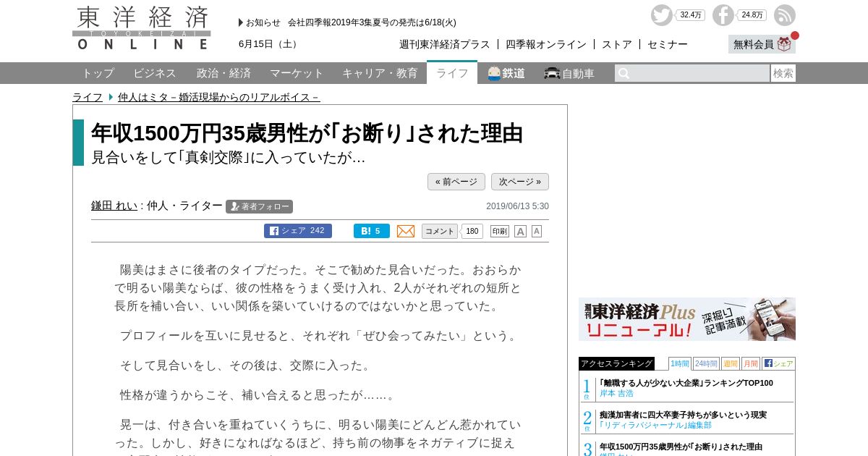Open third-ranked article 年収1500万円35歳男性
This screenshot has width=868, height=456.
coord(681,447)
